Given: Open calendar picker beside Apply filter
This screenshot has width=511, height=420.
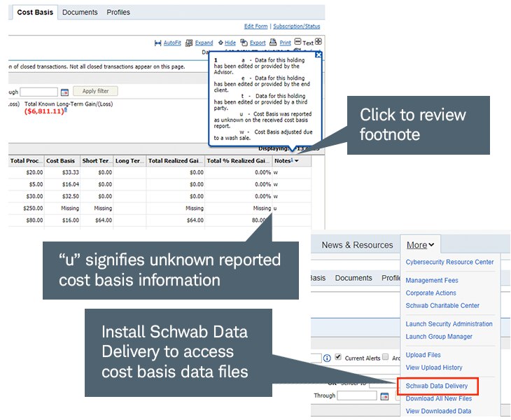Looking at the screenshot, I should (x=64, y=92).
